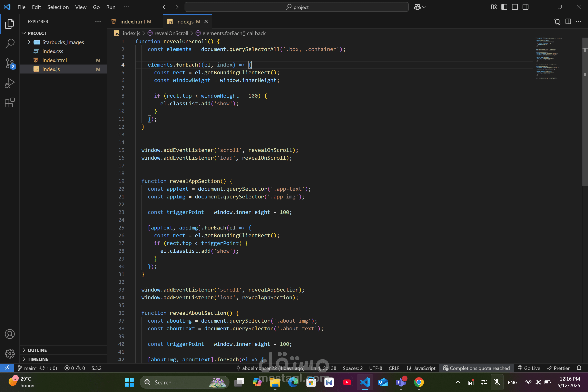
Task: Click Go Live in status bar
Action: click(x=529, y=368)
